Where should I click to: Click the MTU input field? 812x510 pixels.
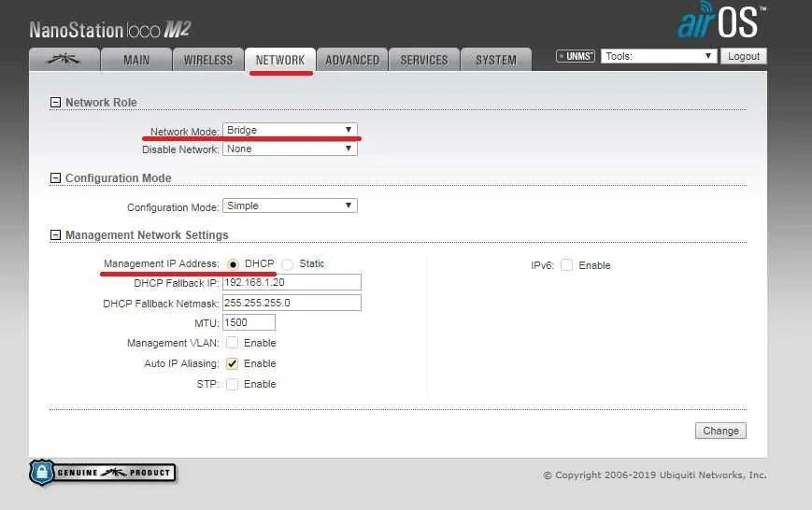tap(249, 322)
